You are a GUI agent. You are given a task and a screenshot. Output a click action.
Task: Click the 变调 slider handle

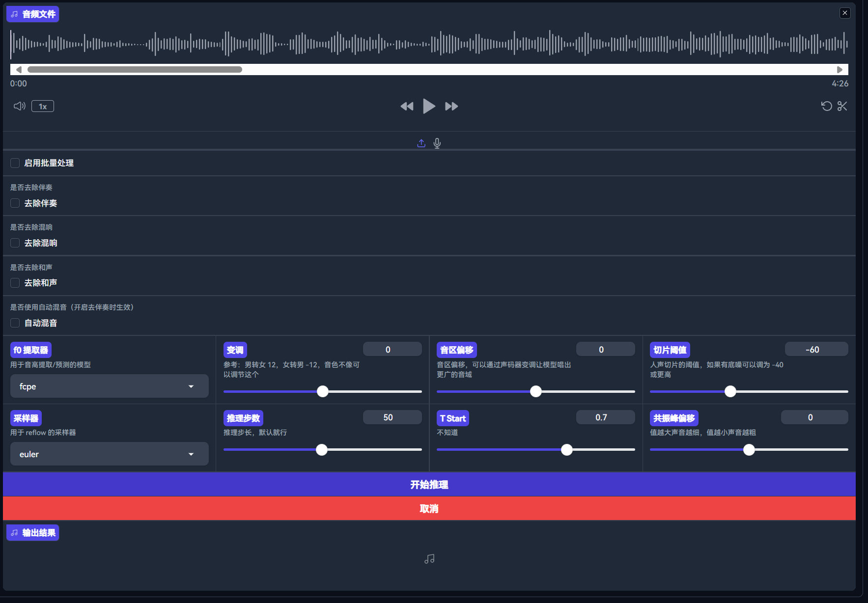click(x=323, y=391)
